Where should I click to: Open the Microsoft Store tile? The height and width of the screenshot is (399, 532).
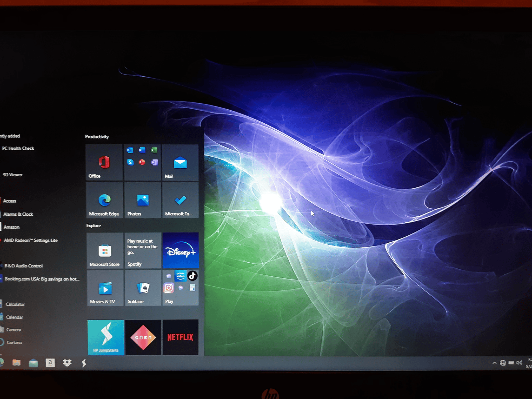tap(105, 250)
